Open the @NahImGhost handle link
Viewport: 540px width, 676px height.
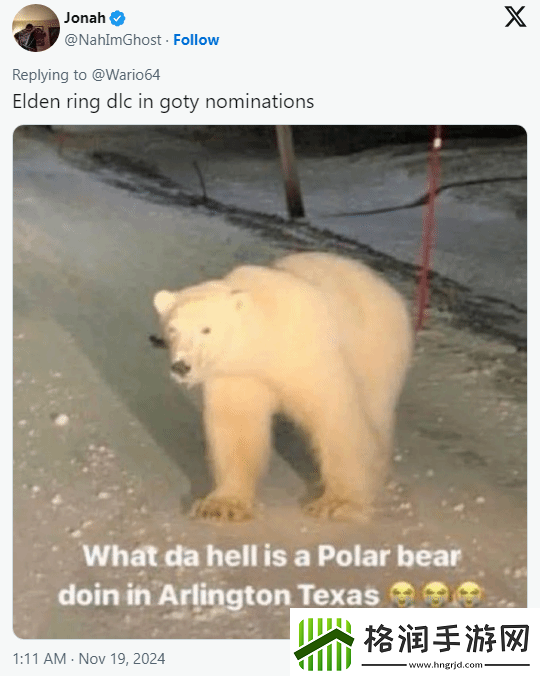(113, 40)
